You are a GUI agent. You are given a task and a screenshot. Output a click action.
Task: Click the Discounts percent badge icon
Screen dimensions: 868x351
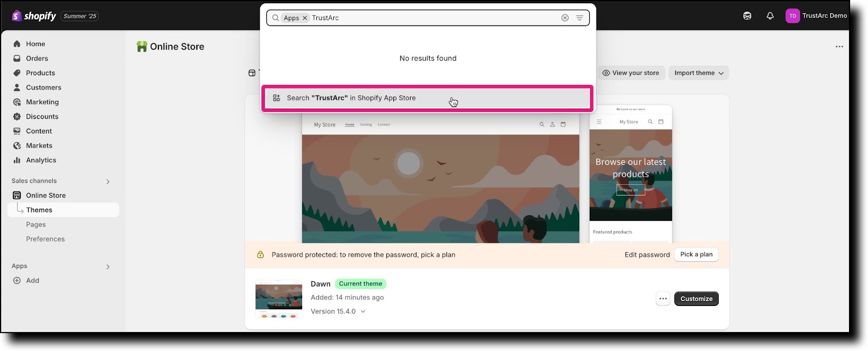point(17,117)
